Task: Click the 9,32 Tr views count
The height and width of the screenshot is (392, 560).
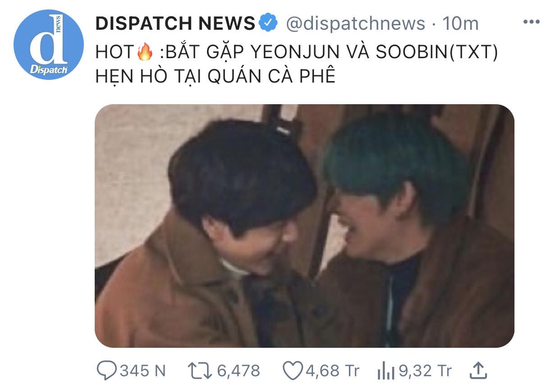Action: [x=425, y=371]
